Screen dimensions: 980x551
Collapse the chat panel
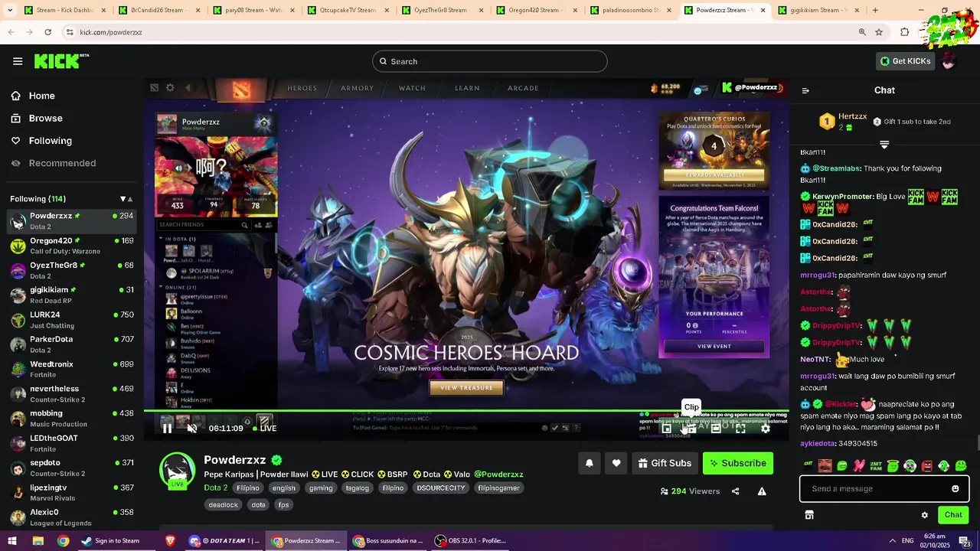pos(805,90)
